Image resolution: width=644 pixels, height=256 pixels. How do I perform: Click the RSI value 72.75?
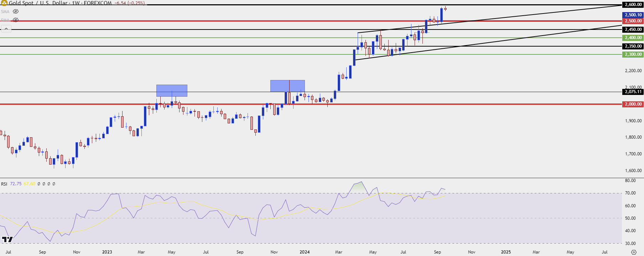pyautogui.click(x=16, y=184)
